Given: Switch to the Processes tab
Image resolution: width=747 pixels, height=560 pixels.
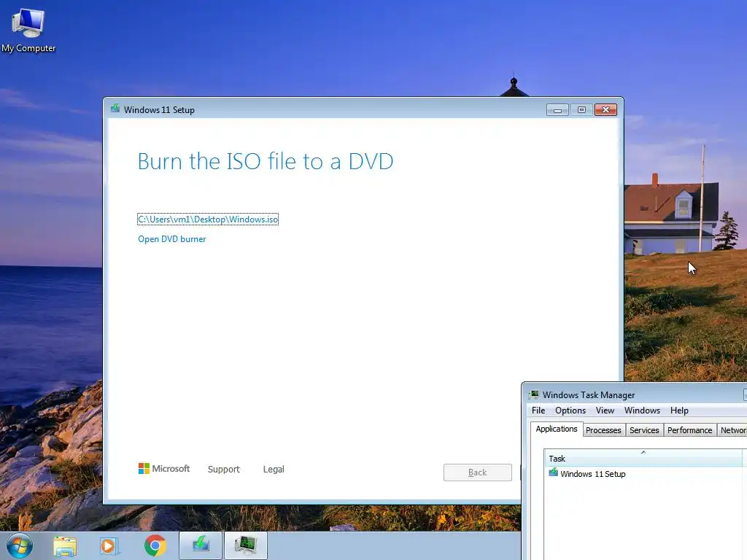Looking at the screenshot, I should pyautogui.click(x=603, y=430).
